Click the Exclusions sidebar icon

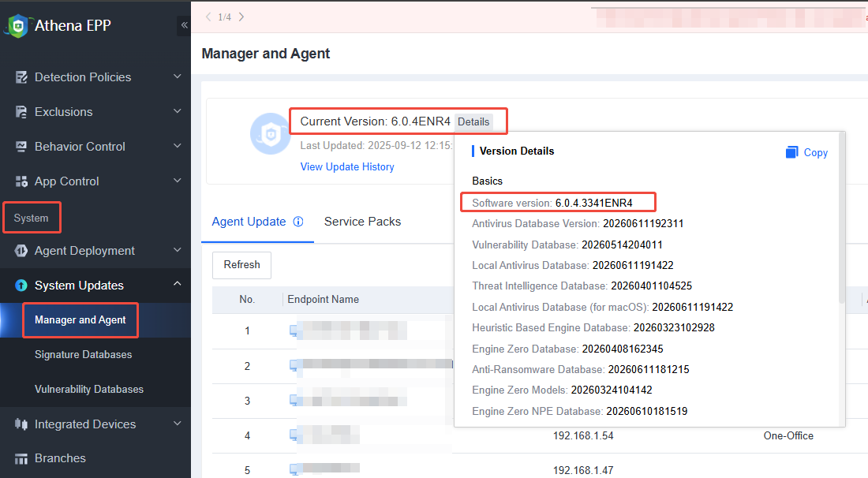pyautogui.click(x=21, y=112)
